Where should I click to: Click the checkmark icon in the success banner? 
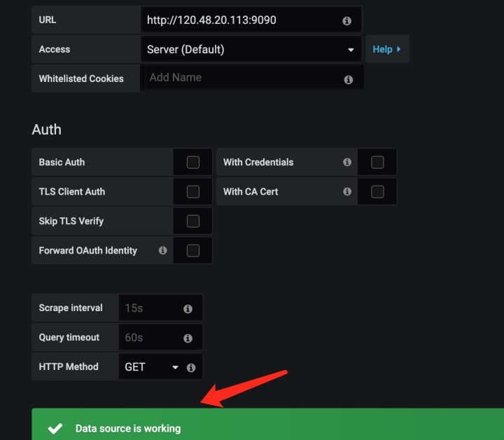[55, 428]
